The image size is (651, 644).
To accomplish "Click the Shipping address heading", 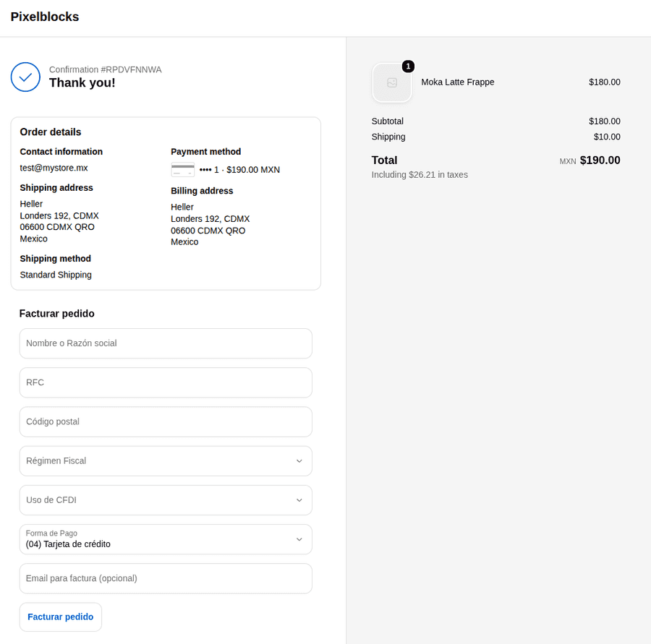I will point(56,187).
